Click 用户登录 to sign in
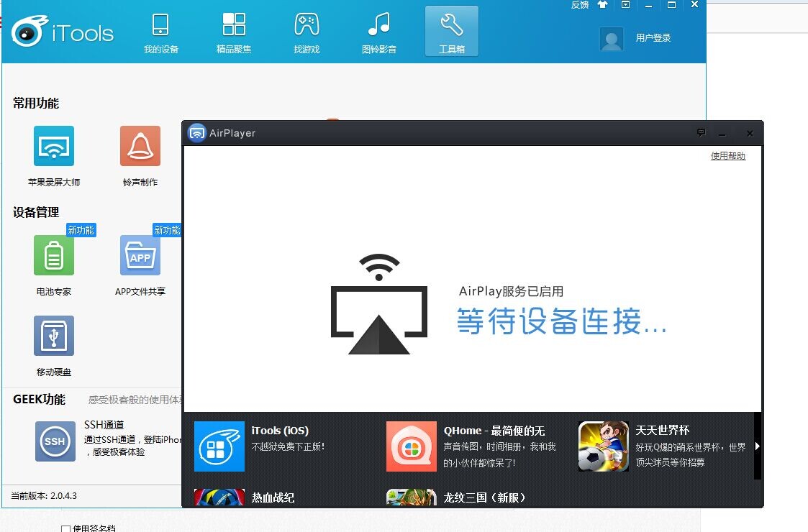Viewport: 808px width, 532px height. tap(653, 37)
